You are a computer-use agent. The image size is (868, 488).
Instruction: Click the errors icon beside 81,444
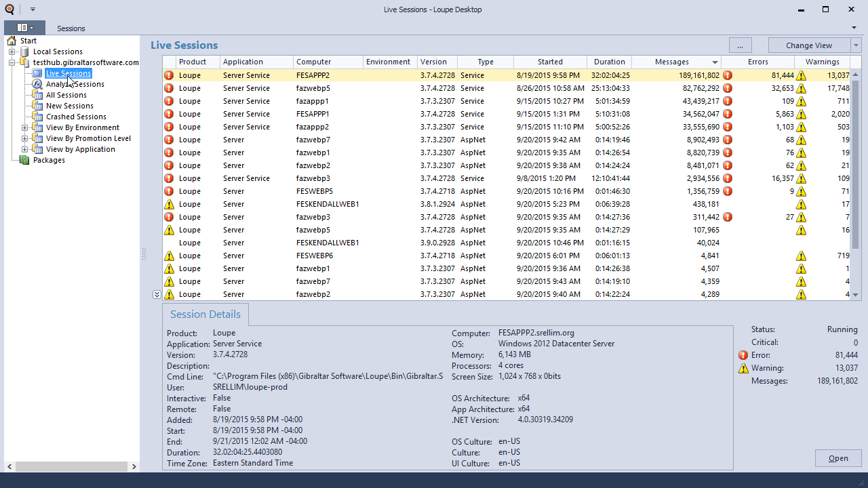click(728, 75)
